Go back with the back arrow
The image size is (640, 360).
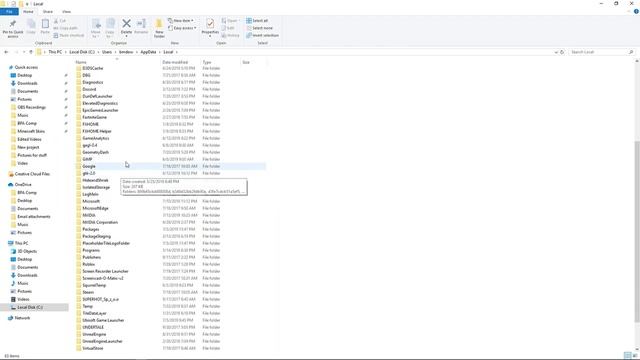[x=6, y=52]
